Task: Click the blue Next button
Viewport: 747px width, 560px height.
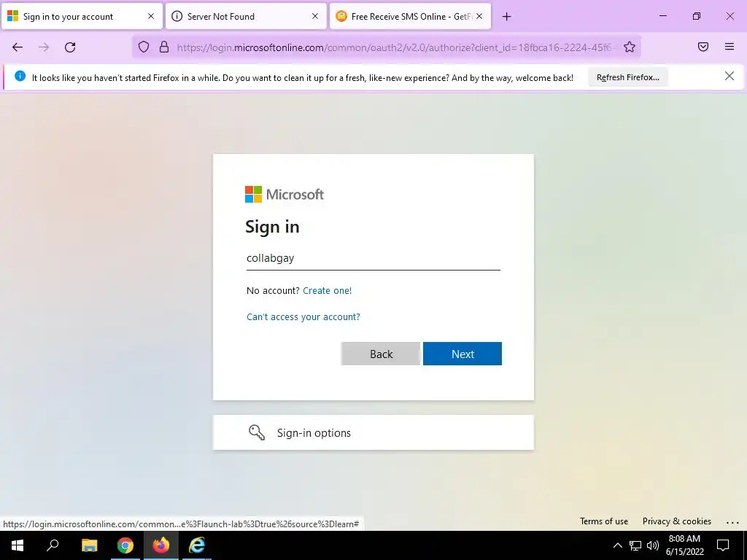Action: [462, 354]
